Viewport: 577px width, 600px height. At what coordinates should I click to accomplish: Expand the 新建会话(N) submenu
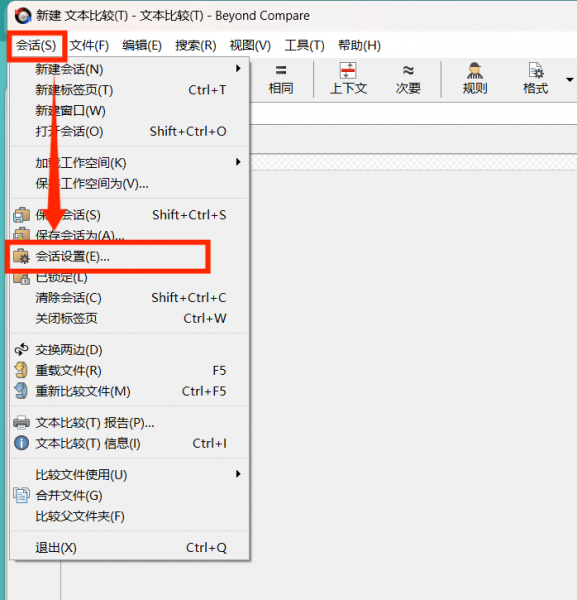tap(130, 69)
